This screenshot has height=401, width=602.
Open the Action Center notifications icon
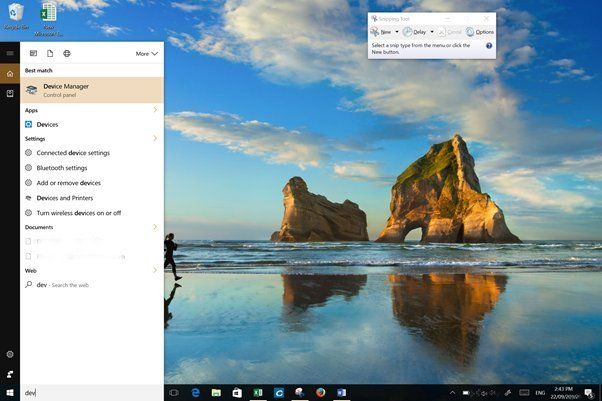[x=589, y=393]
